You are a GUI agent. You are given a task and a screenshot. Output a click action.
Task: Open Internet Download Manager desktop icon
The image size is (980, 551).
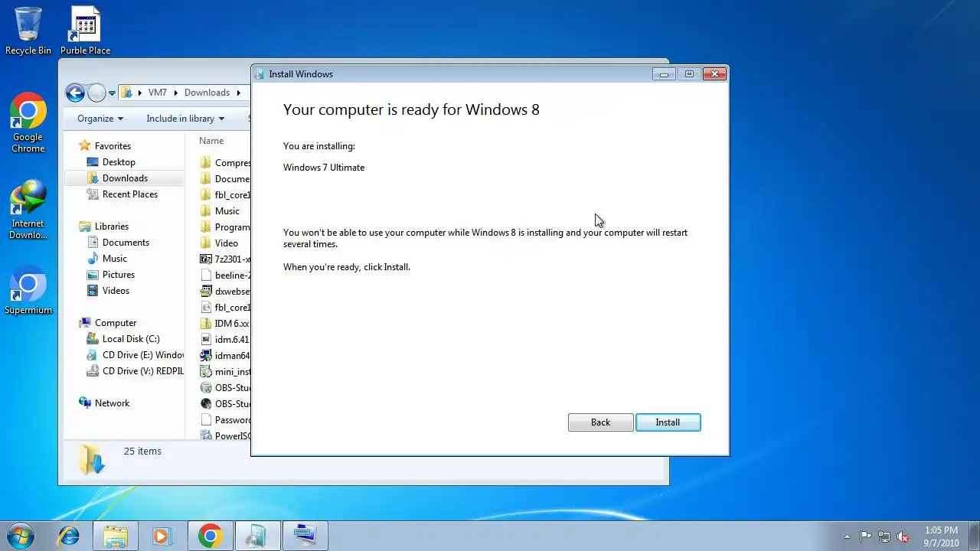28,210
